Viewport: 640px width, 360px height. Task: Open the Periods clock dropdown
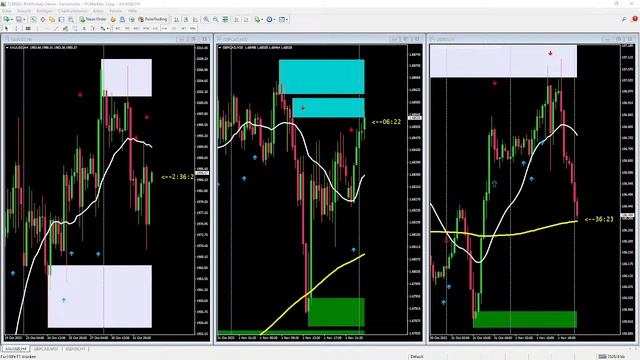(271, 19)
